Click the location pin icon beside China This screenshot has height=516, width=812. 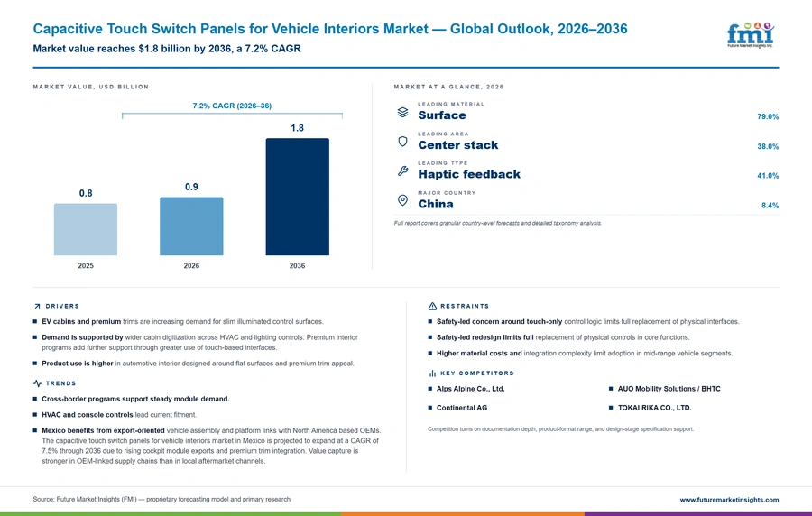pos(402,200)
